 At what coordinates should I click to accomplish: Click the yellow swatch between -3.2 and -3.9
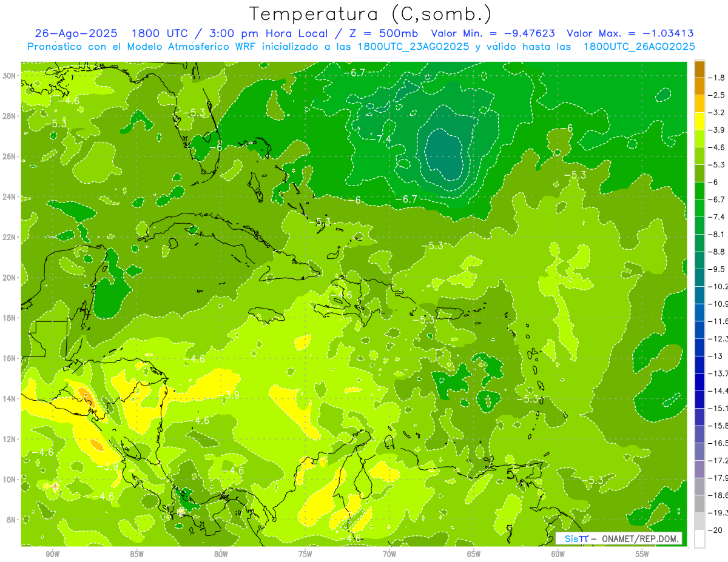(x=699, y=121)
